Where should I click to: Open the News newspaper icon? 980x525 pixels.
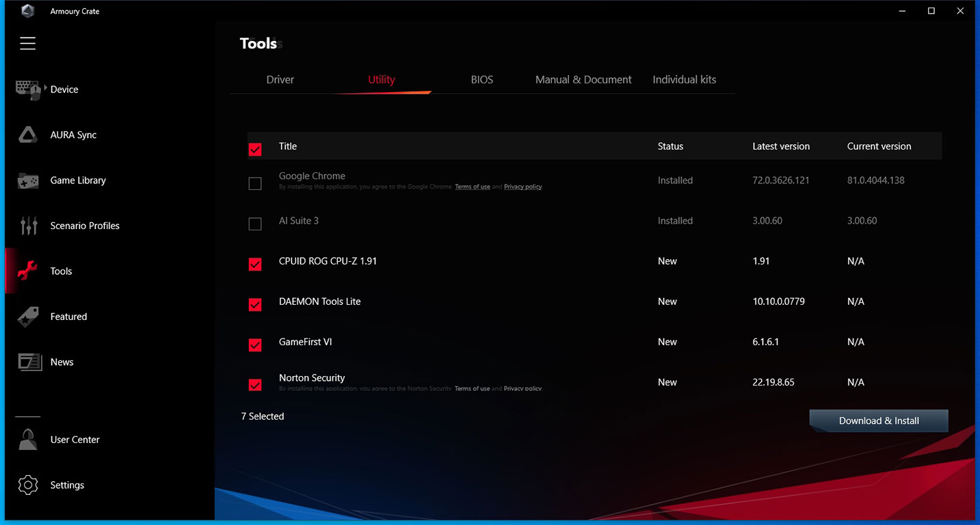coord(29,362)
